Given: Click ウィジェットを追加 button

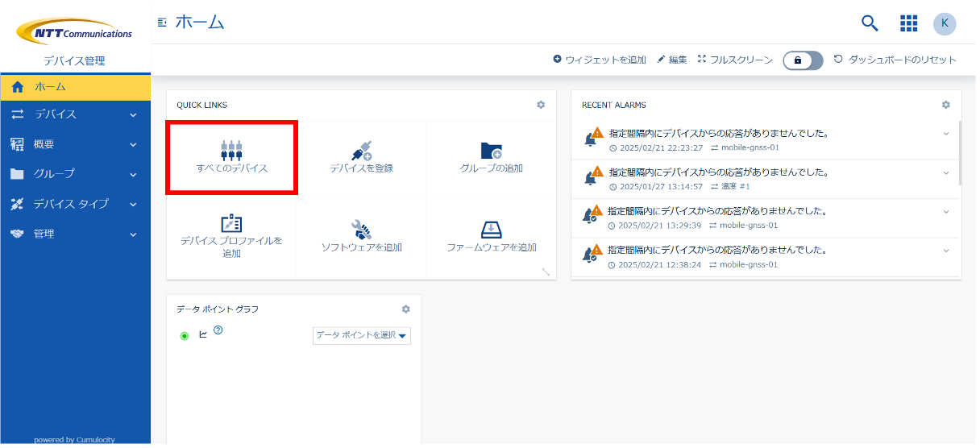Looking at the screenshot, I should pos(600,60).
